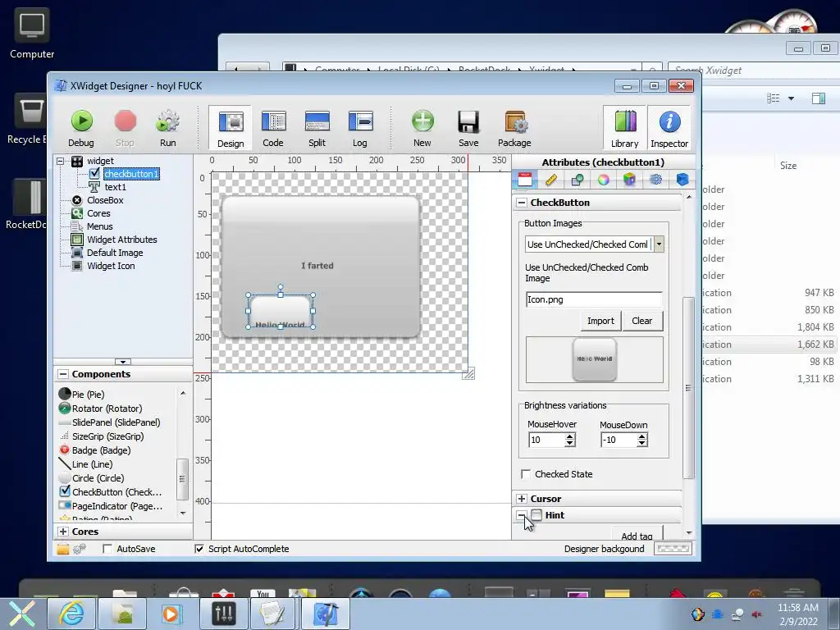Click Search Xwidget field in Explorer
Image resolution: width=840 pixels, height=630 pixels.
click(x=753, y=71)
